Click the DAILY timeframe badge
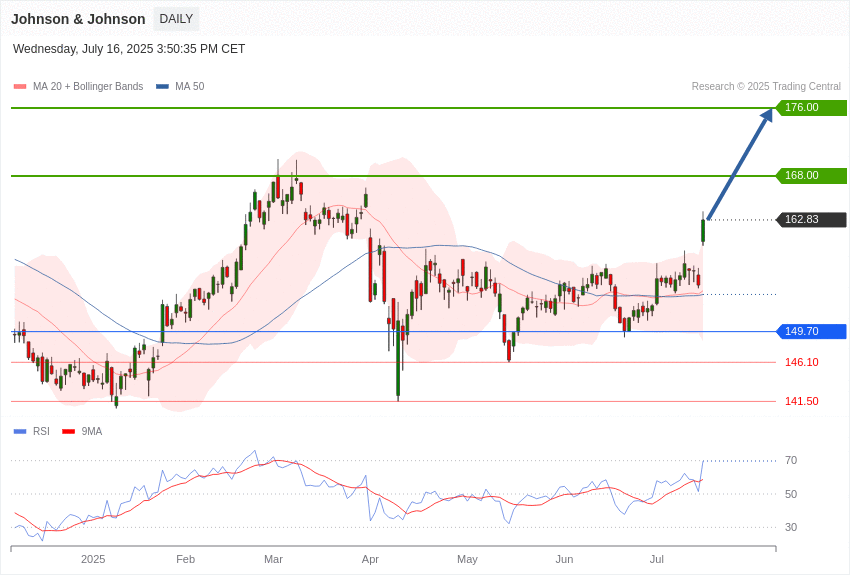 coord(176,19)
